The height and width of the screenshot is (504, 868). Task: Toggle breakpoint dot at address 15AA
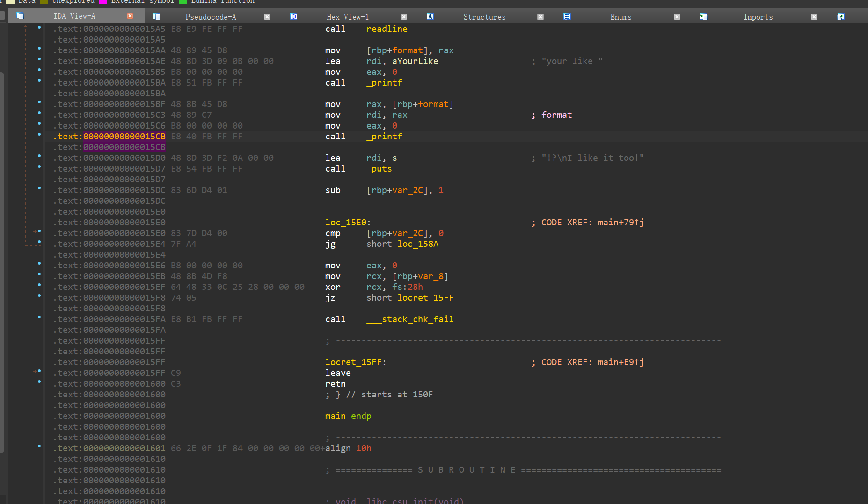(x=39, y=48)
